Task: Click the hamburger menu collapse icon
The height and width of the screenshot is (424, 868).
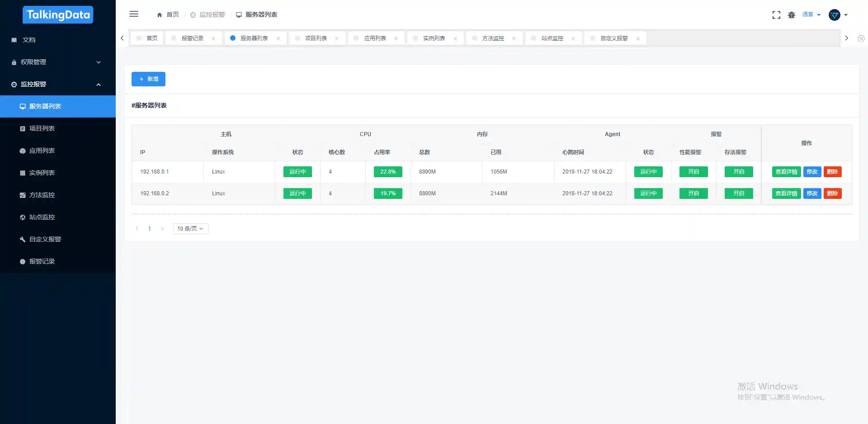Action: click(x=134, y=14)
